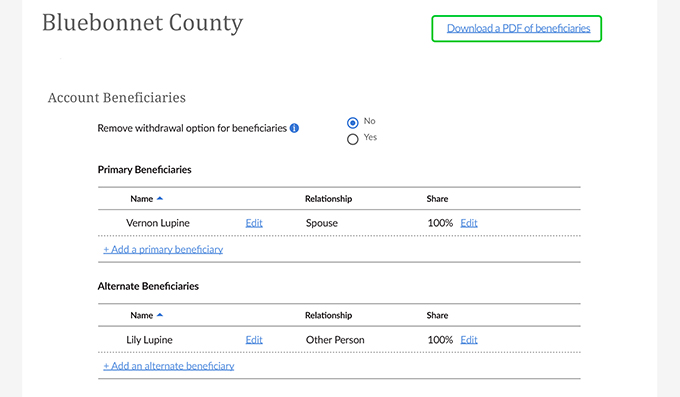Edit Vernon Lupine's 100% share
Image resolution: width=680 pixels, height=397 pixels.
coord(469,223)
